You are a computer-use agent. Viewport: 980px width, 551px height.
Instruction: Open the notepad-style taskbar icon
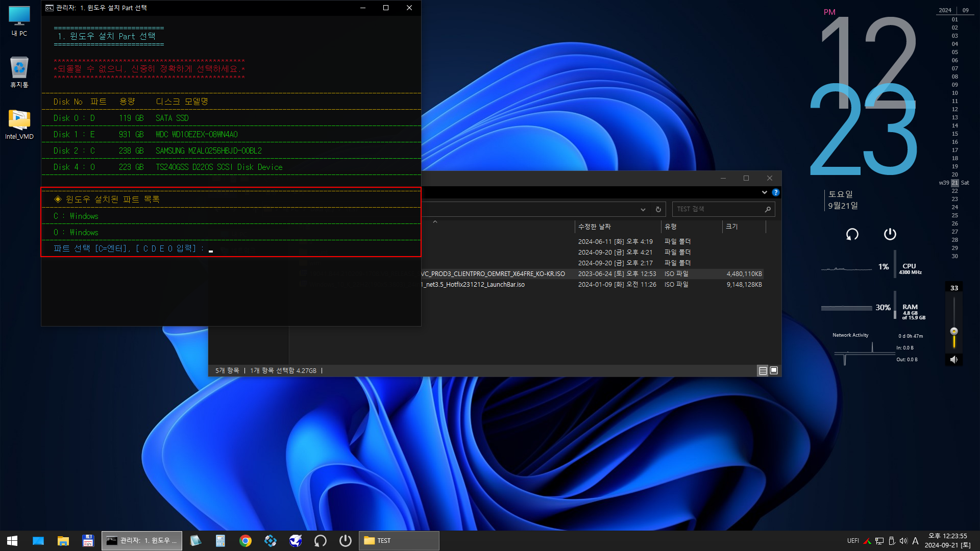coord(195,541)
